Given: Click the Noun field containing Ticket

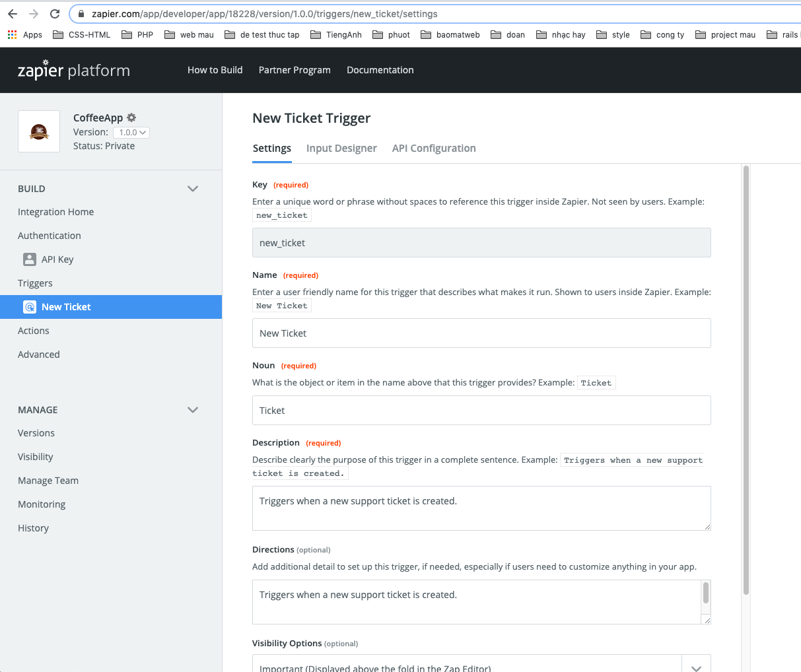Looking at the screenshot, I should click(481, 411).
